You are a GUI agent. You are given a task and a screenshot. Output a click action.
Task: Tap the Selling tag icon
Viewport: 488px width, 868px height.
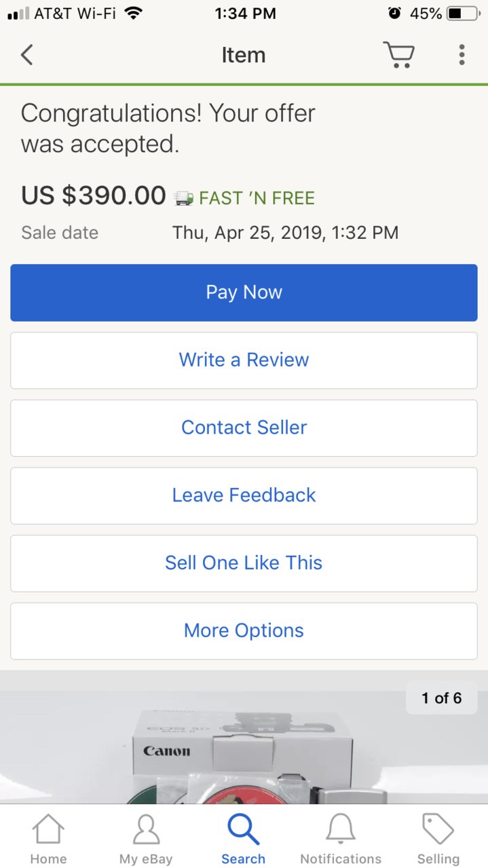pos(438,829)
